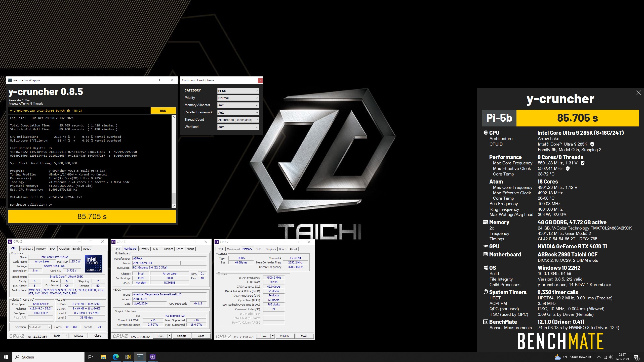Switch to CPU-Z taskbar icon
This screenshot has width=644, height=362.
153,357
